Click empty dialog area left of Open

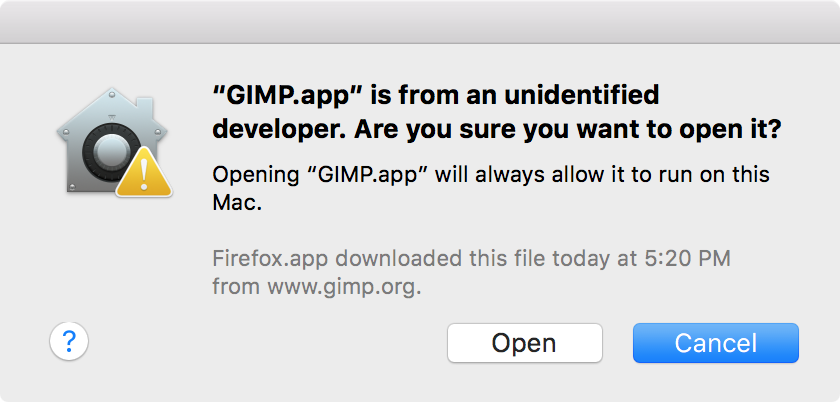pos(268,343)
